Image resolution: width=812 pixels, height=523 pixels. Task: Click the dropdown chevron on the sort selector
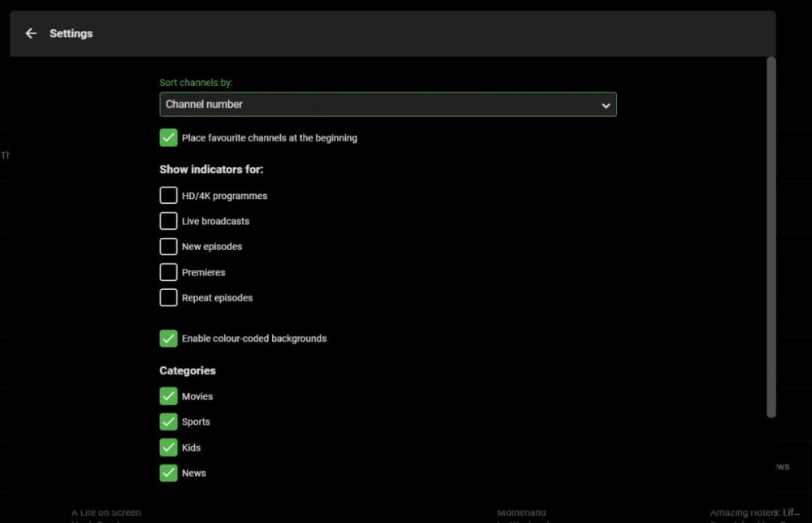click(606, 105)
